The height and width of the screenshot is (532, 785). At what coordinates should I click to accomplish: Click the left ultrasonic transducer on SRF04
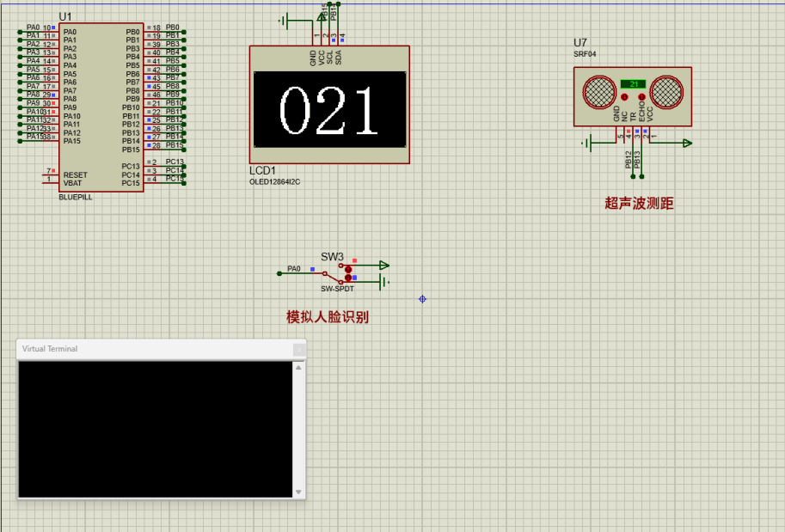[598, 91]
